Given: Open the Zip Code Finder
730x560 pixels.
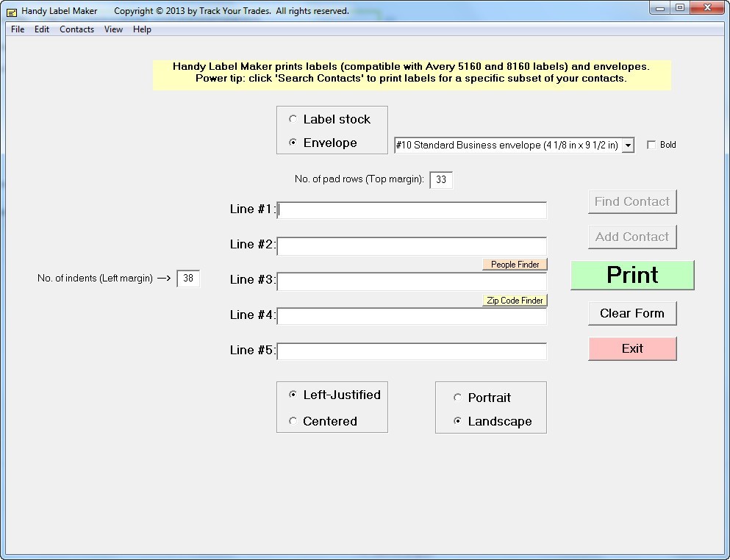Looking at the screenshot, I should (x=514, y=300).
